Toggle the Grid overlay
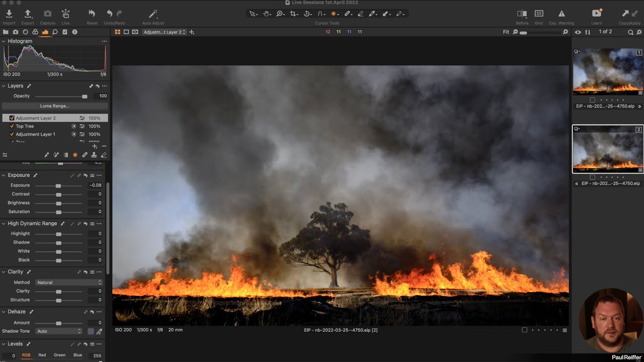Image resolution: width=644 pixels, height=362 pixels. (x=539, y=14)
